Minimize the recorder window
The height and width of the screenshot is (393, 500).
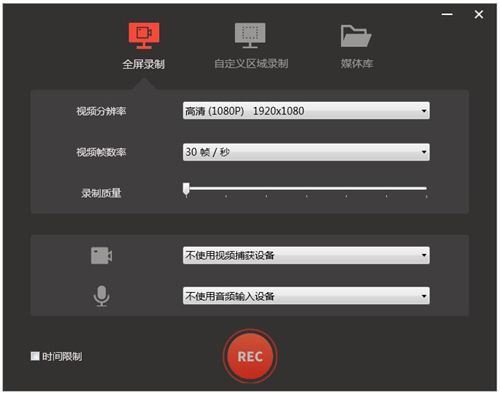[447, 14]
